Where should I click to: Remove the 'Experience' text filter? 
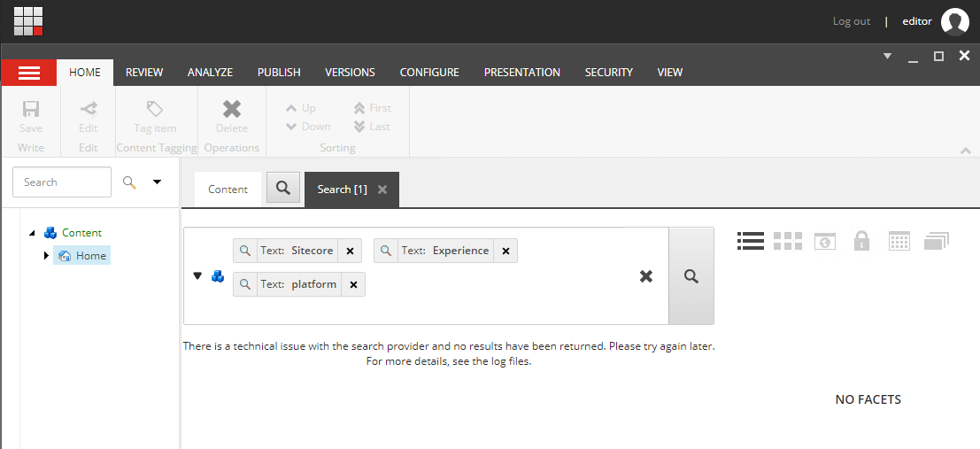click(x=505, y=251)
